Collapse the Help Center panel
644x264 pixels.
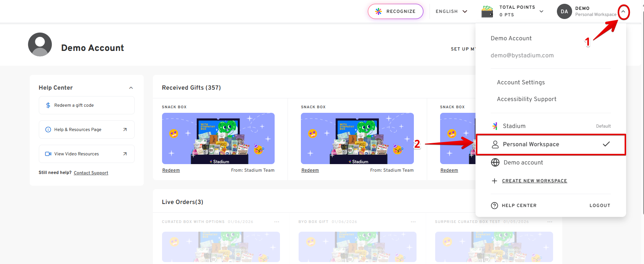131,88
